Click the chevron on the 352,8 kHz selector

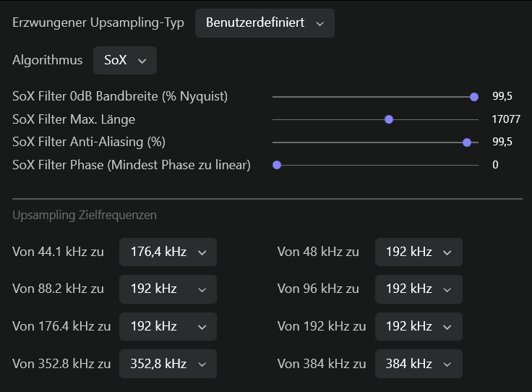click(x=202, y=364)
